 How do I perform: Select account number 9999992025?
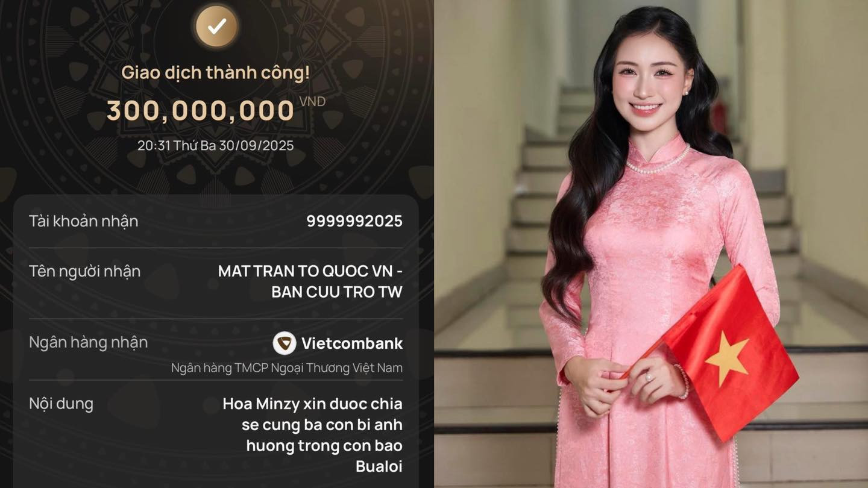(x=354, y=221)
